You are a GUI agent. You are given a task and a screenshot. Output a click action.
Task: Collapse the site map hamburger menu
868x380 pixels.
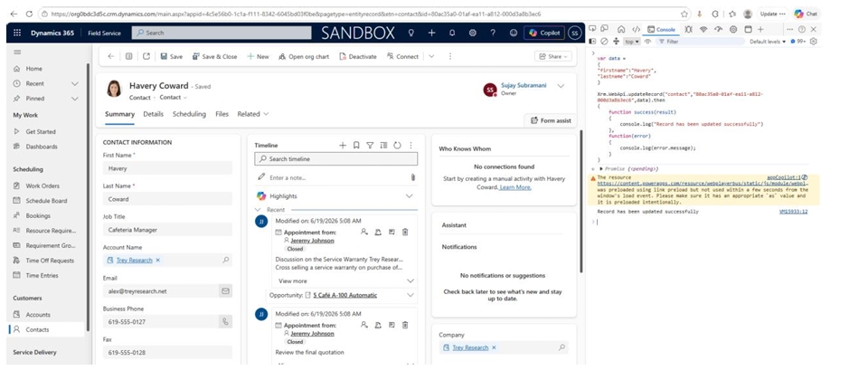(17, 52)
